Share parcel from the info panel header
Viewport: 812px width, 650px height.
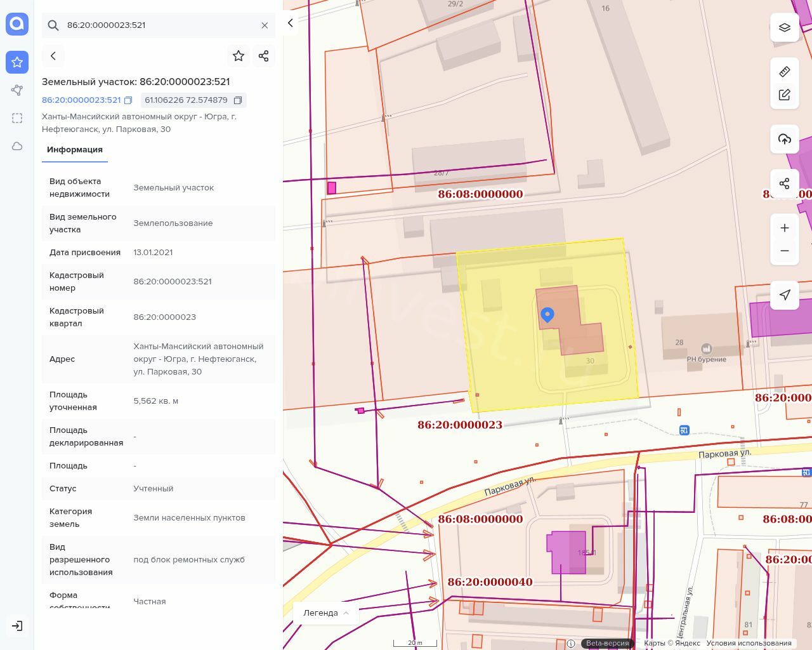click(x=264, y=56)
